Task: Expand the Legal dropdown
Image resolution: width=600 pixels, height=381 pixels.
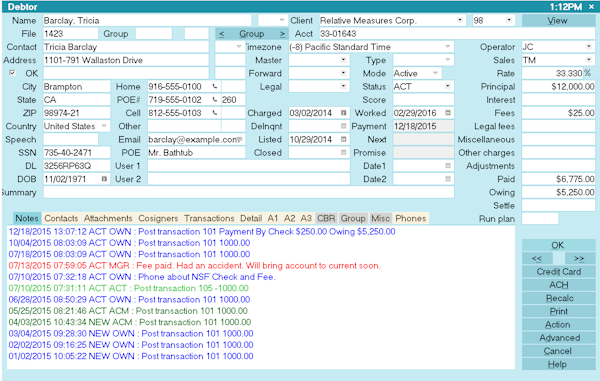Action: click(343, 86)
